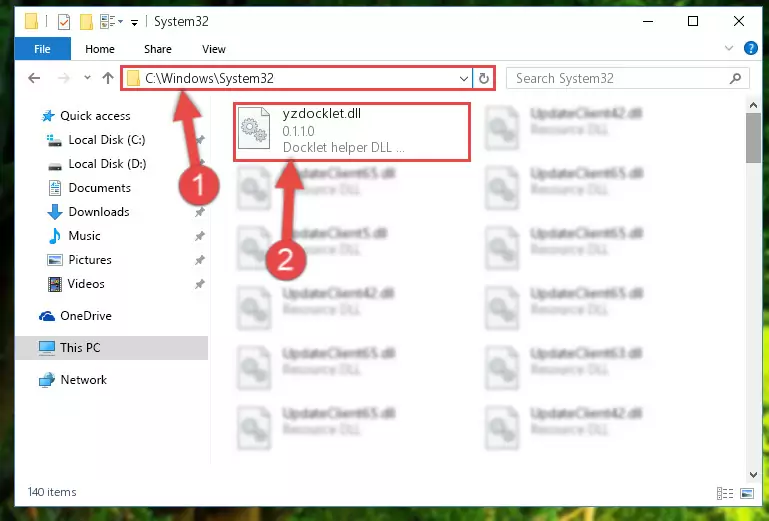
Task: Go back with the Back arrow
Action: coord(34,78)
